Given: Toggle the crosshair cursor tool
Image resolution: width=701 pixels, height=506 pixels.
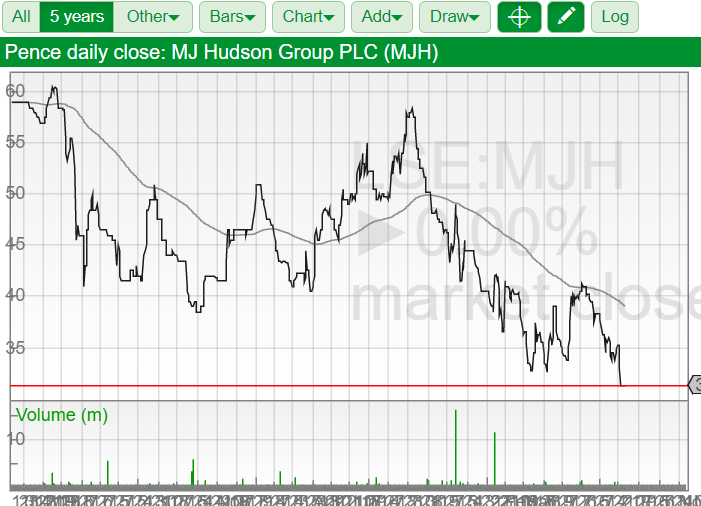Looking at the screenshot, I should [x=519, y=17].
